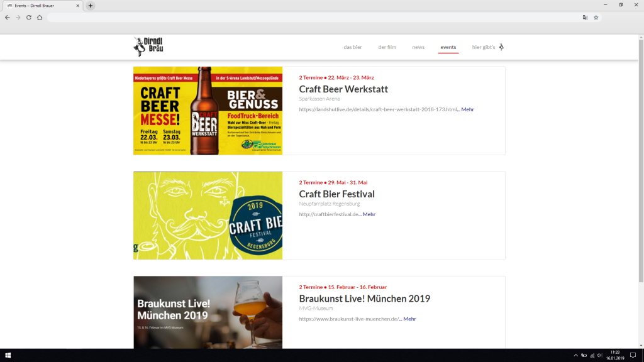
Task: Open the network tray icon
Action: [x=592, y=356]
